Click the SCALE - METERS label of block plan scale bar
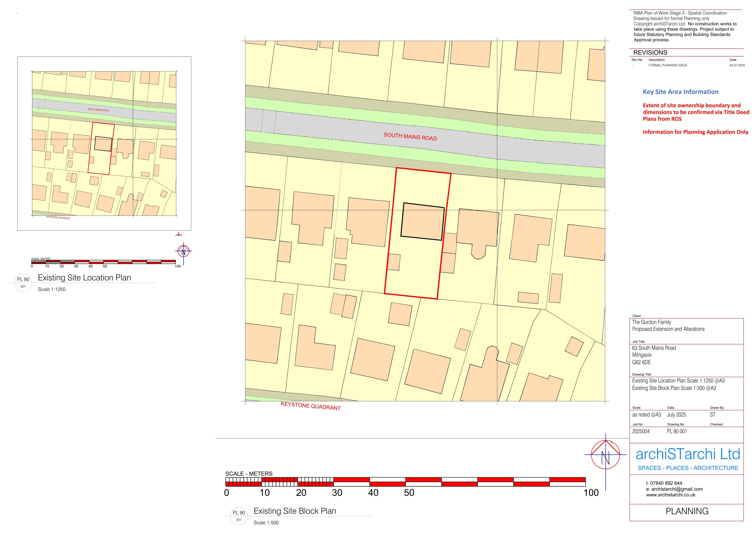 pos(249,474)
